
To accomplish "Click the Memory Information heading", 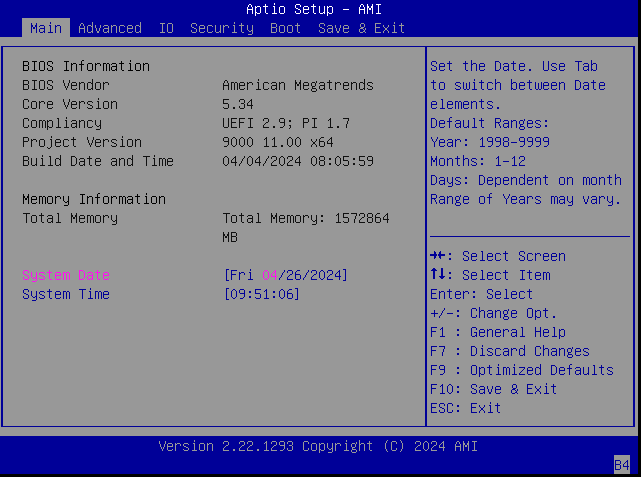I will coord(94,199).
